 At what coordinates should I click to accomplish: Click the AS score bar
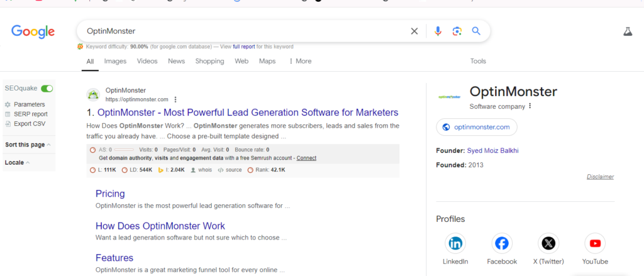click(124, 150)
